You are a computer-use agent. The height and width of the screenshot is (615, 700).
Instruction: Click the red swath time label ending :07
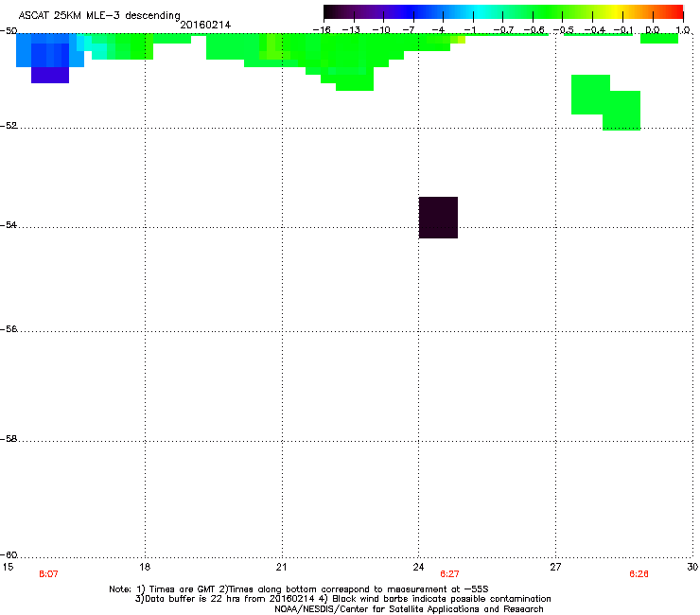coord(48,574)
